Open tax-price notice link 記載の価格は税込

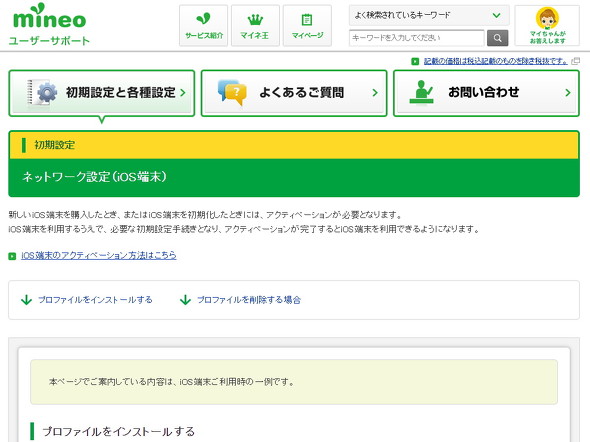[495, 61]
